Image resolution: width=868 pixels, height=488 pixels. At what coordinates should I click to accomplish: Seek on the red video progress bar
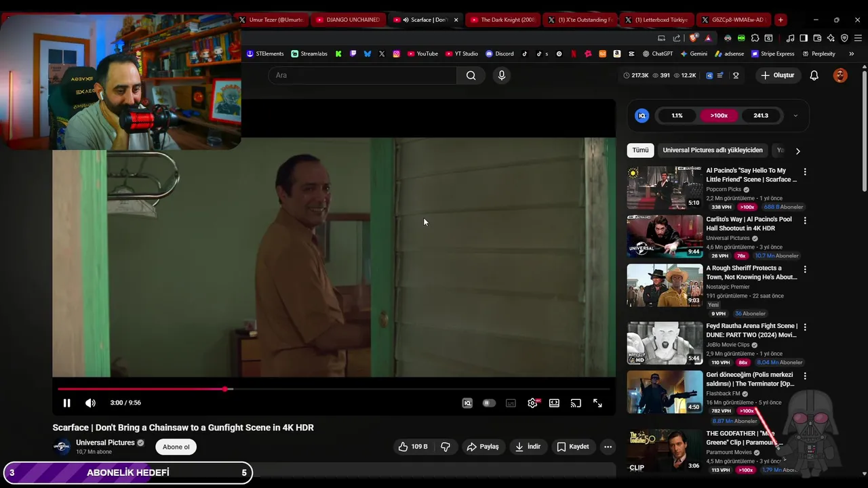[x=334, y=389]
